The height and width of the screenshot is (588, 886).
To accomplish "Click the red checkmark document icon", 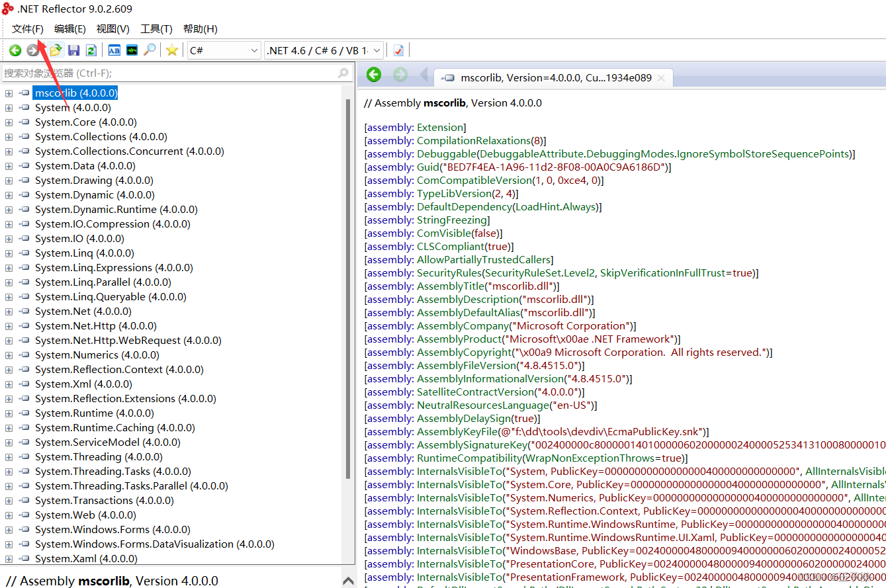I will coord(398,50).
